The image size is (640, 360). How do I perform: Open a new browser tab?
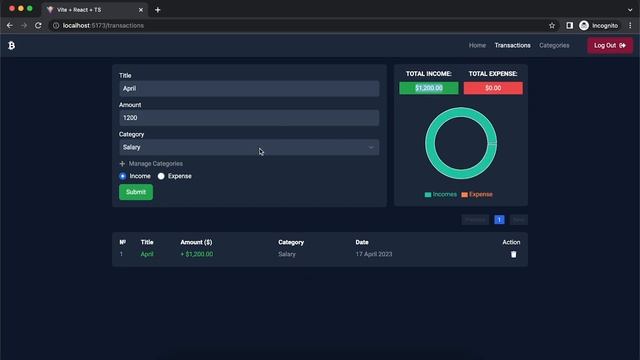158,10
